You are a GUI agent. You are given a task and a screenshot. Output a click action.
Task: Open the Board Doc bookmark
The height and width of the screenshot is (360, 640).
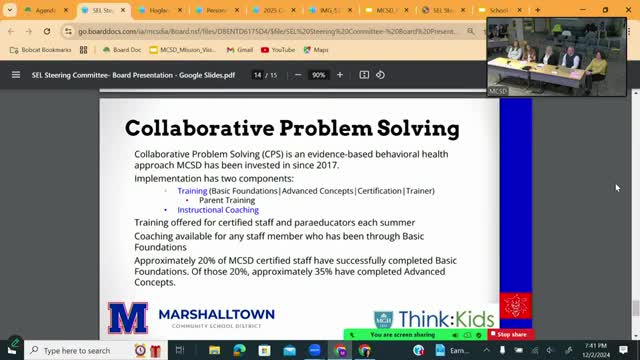122,50
